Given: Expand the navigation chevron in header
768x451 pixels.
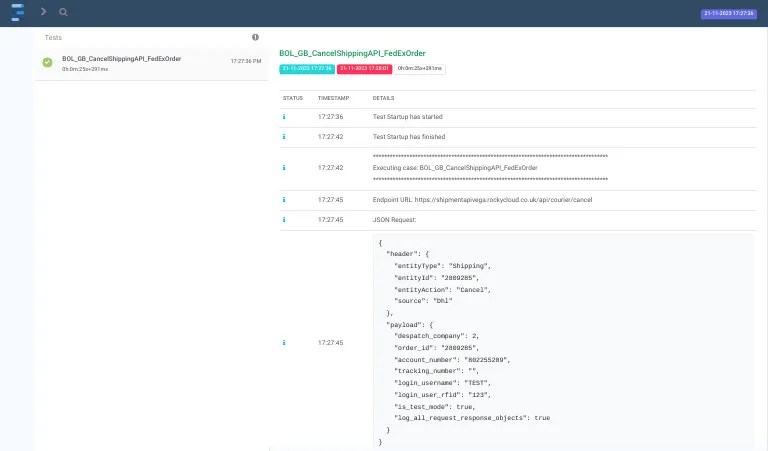Looking at the screenshot, I should (x=44, y=11).
